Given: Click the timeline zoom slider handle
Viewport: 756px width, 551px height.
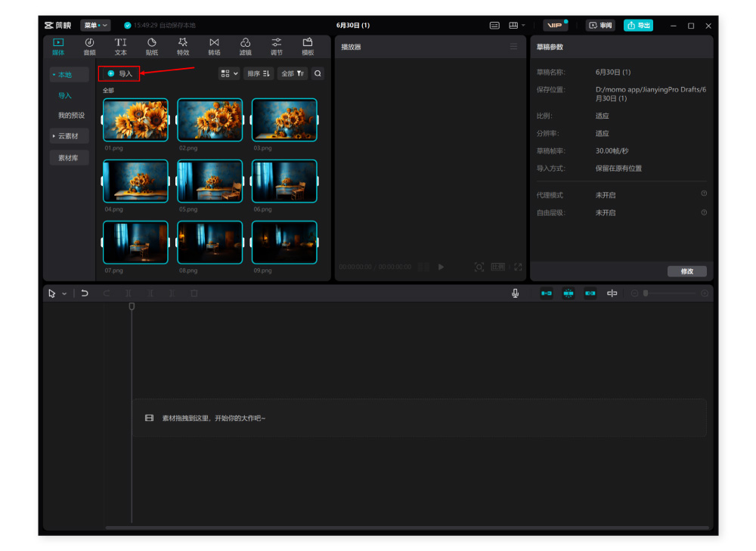Looking at the screenshot, I should coord(646,293).
